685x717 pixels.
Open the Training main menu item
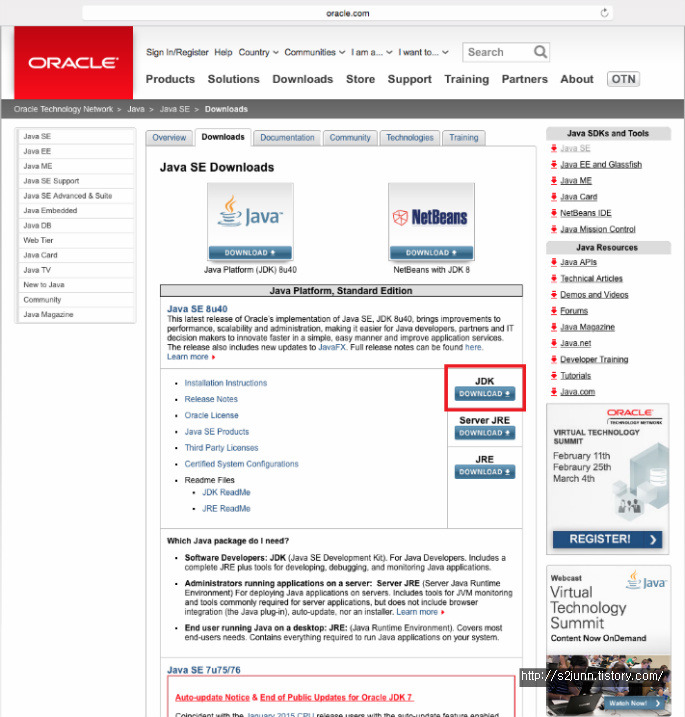click(x=466, y=79)
